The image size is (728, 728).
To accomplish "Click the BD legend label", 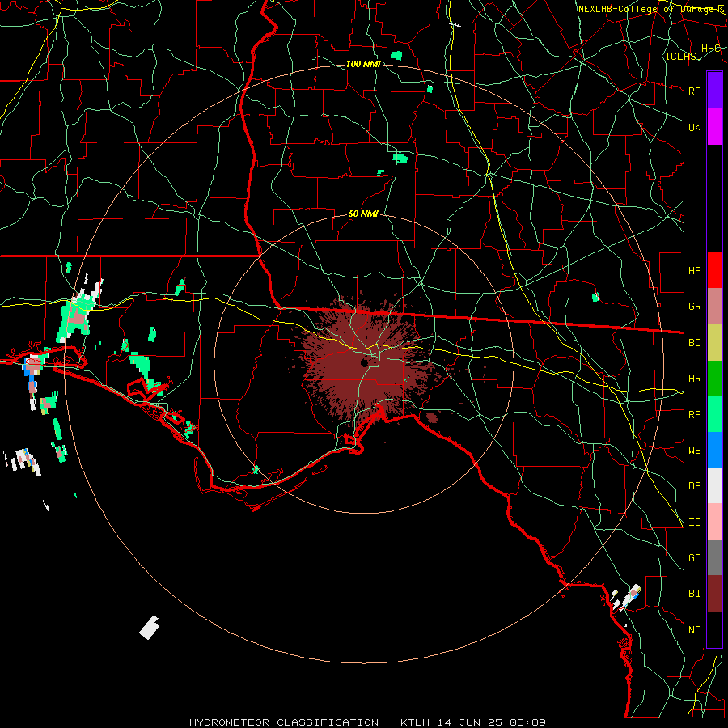I will coord(694,343).
